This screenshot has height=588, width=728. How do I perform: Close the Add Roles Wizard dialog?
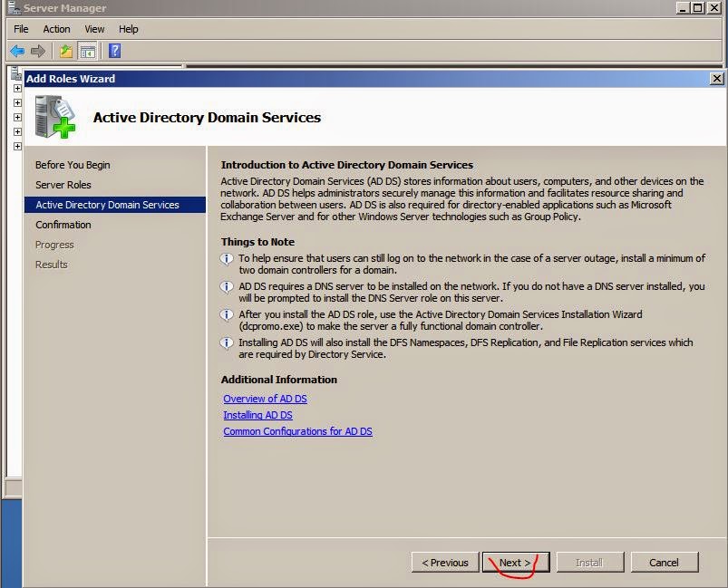point(716,79)
